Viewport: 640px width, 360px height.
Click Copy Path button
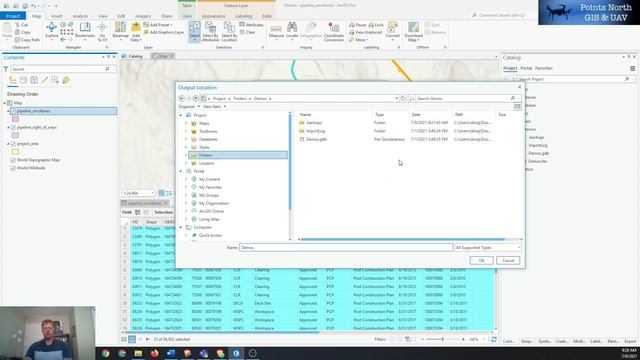click(x=28, y=40)
